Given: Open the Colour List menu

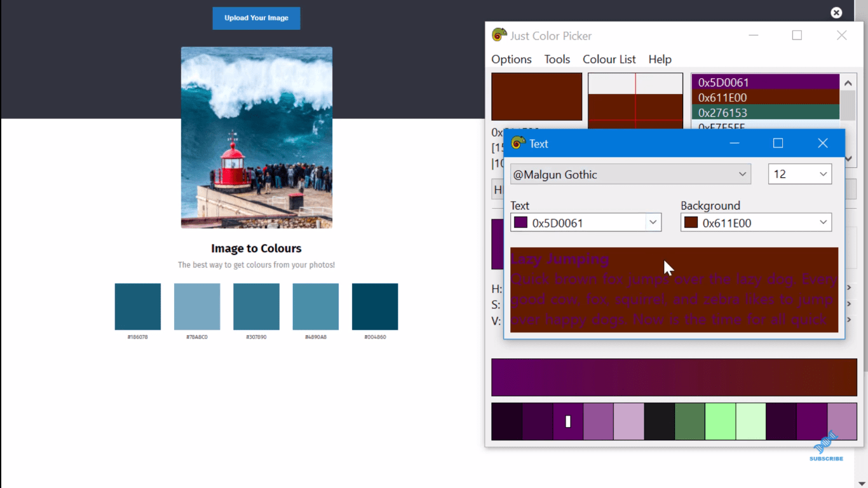Looking at the screenshot, I should 609,59.
